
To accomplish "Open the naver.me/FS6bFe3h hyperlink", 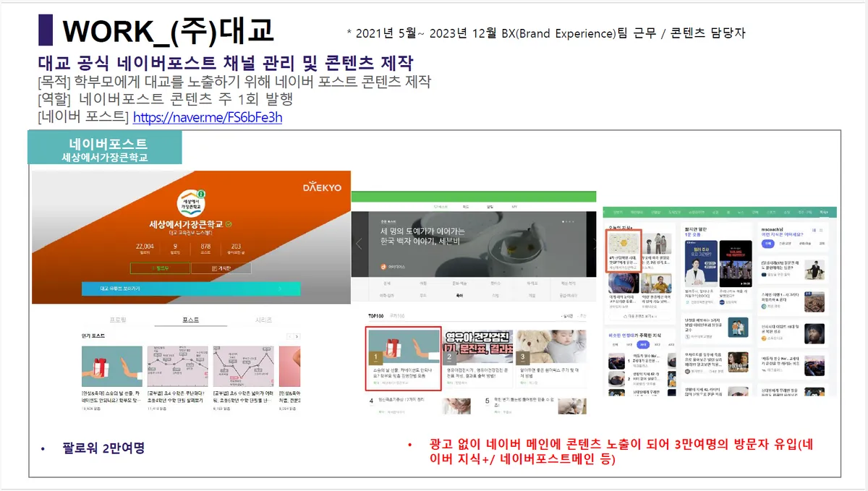I will click(x=207, y=117).
